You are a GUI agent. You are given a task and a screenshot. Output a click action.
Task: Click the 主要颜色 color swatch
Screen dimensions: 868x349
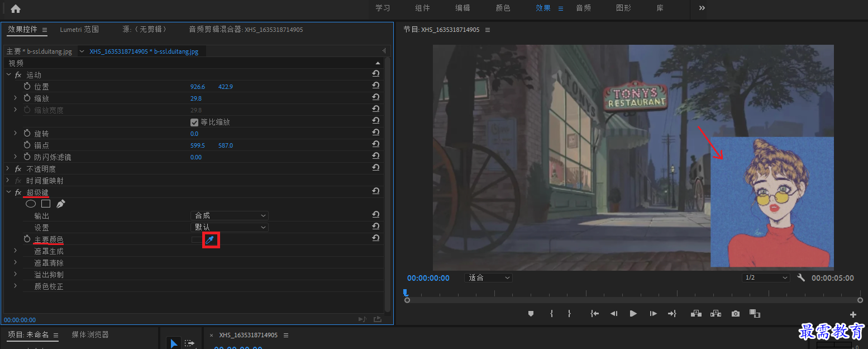pyautogui.click(x=197, y=239)
